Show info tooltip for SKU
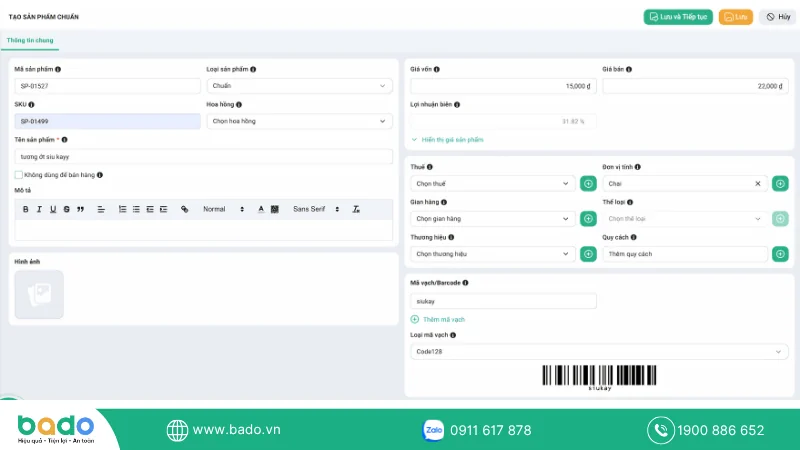 (x=32, y=105)
